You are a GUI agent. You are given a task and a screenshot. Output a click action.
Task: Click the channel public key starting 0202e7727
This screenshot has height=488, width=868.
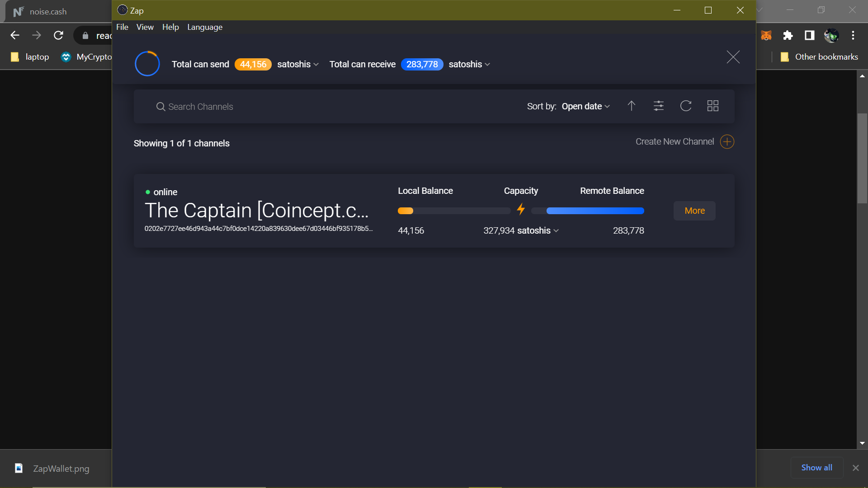pyautogui.click(x=259, y=229)
